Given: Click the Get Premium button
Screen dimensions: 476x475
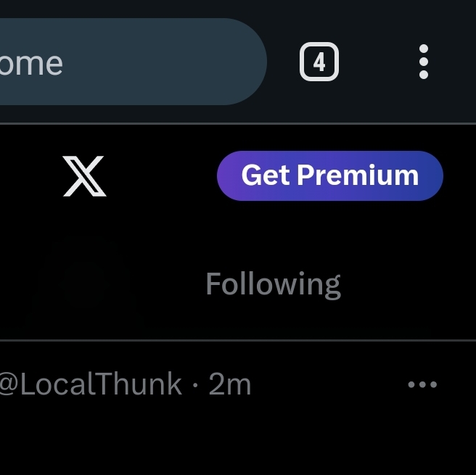Looking at the screenshot, I should tap(330, 175).
